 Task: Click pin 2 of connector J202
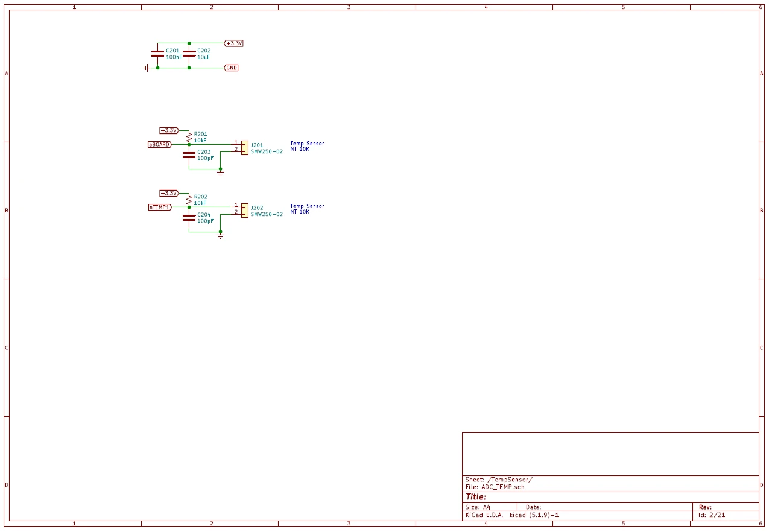click(236, 211)
